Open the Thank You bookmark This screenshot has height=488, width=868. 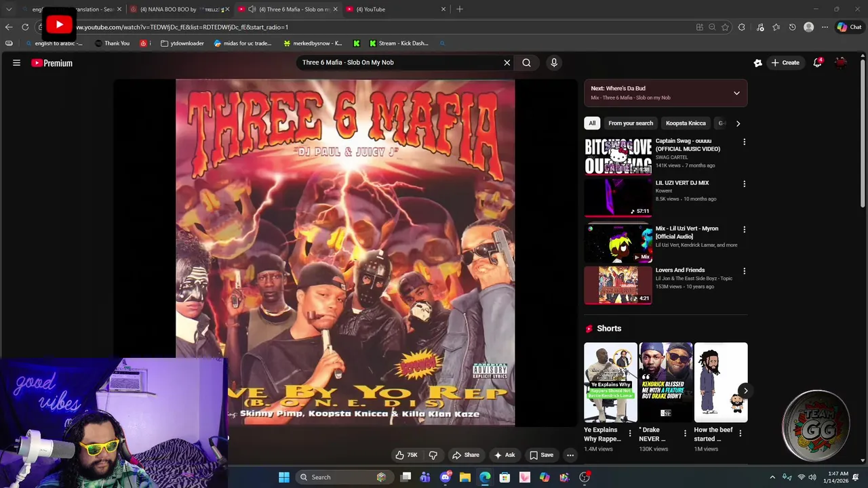click(x=112, y=43)
